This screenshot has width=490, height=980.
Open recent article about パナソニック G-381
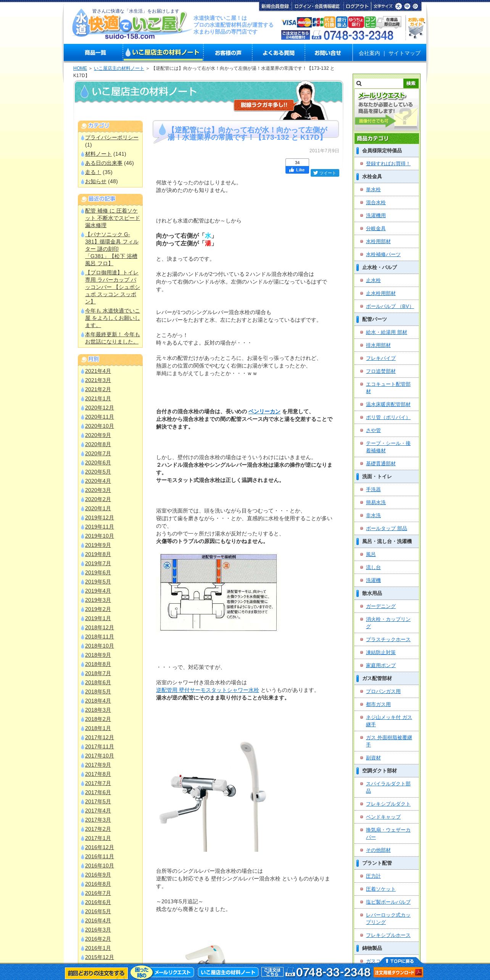click(x=112, y=249)
